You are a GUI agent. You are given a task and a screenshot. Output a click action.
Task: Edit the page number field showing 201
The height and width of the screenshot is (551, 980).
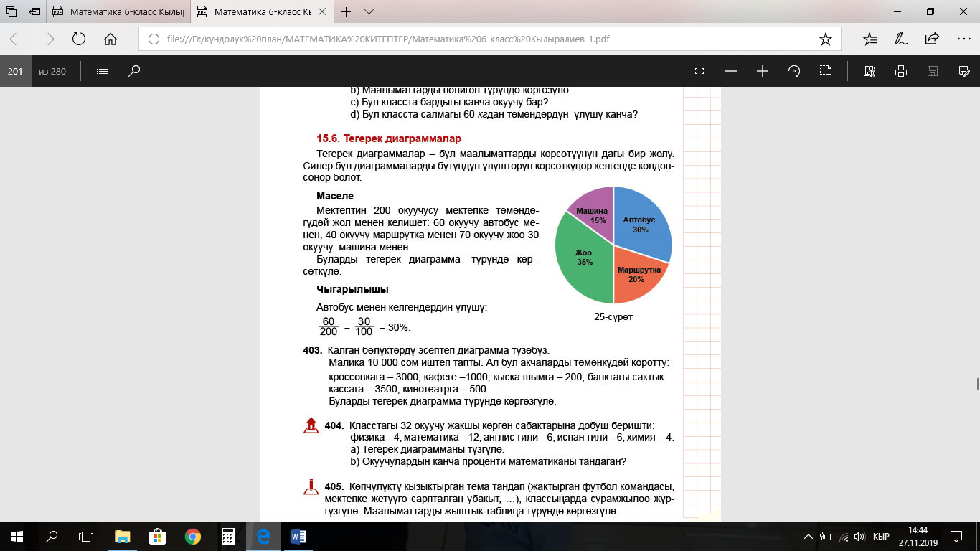pyautogui.click(x=15, y=71)
